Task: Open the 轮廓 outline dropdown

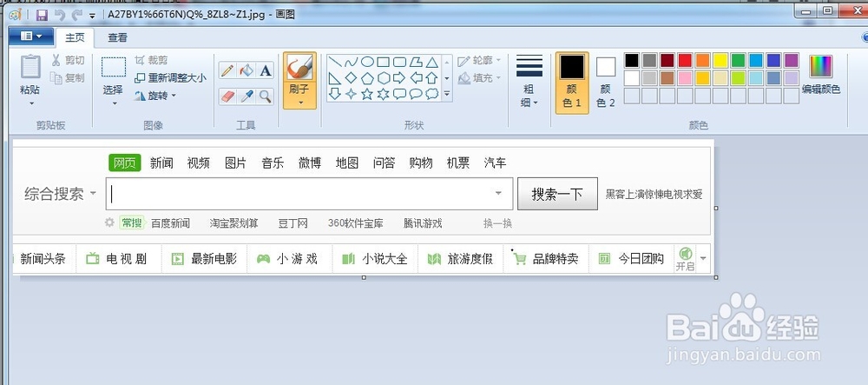Action: [x=479, y=60]
